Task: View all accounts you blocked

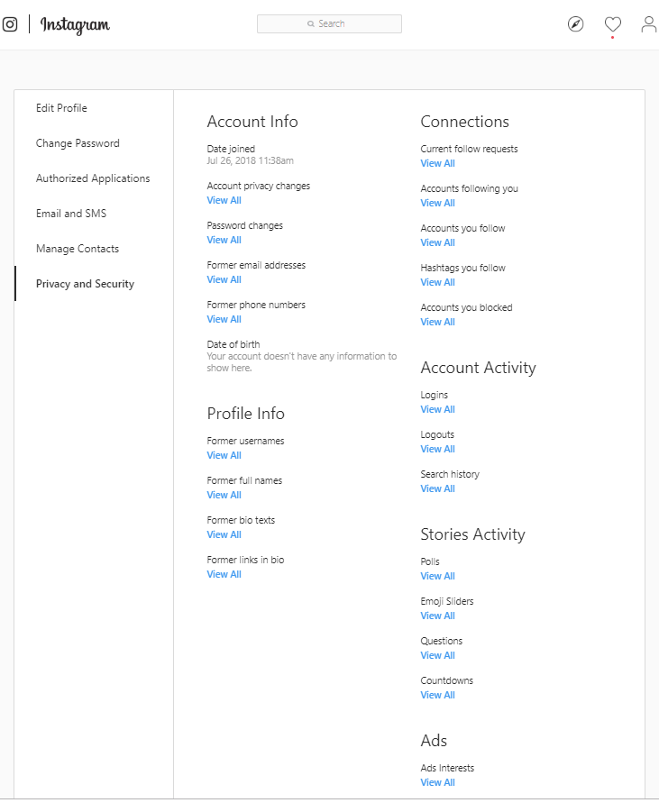Action: tap(438, 322)
